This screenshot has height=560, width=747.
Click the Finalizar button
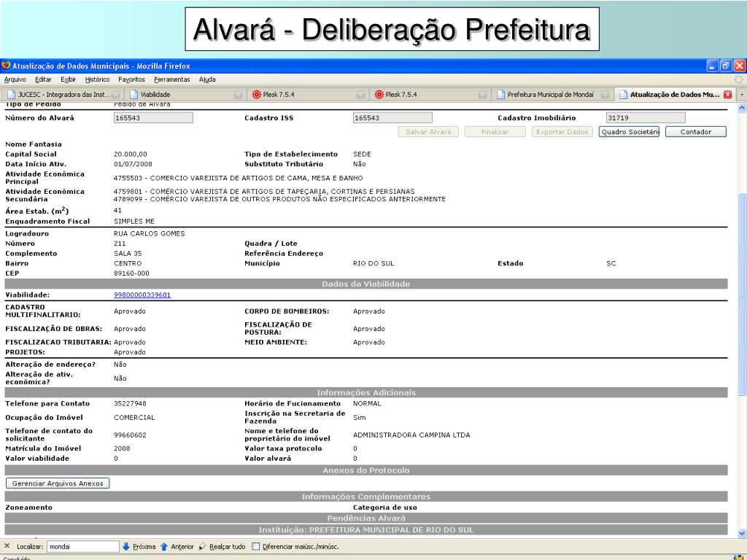[495, 132]
